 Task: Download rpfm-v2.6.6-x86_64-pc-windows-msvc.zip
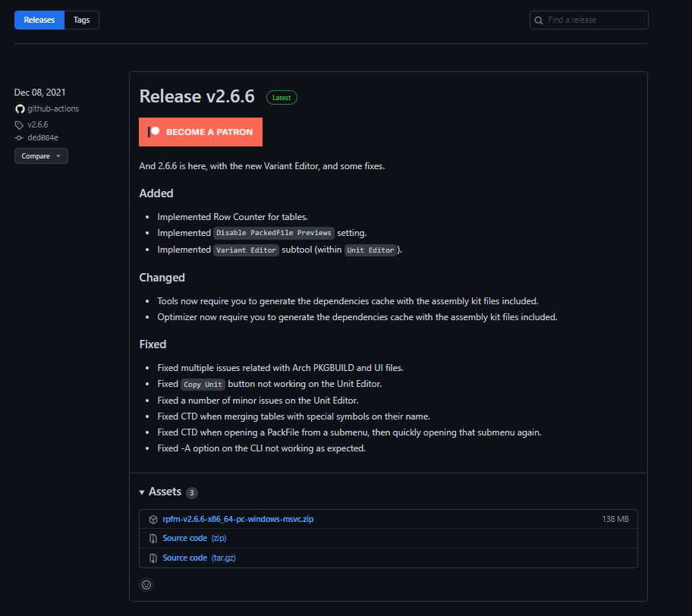(237, 519)
